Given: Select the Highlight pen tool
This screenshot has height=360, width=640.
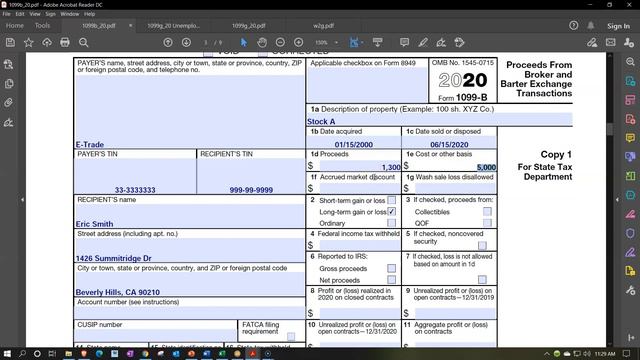Looking at the screenshot, I should click(423, 42).
